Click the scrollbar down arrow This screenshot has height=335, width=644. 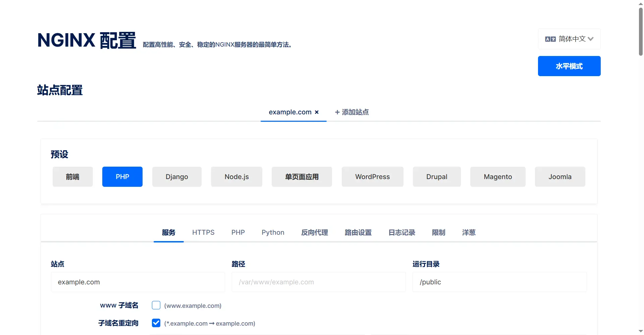click(641, 331)
